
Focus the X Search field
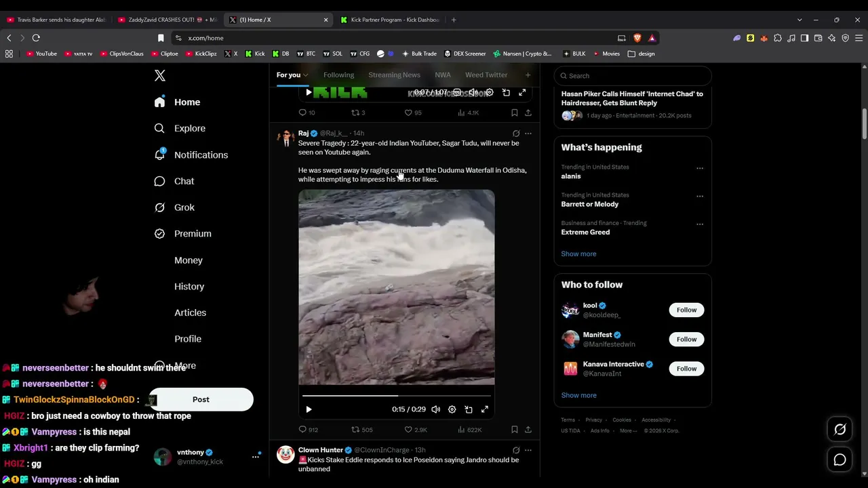633,76
